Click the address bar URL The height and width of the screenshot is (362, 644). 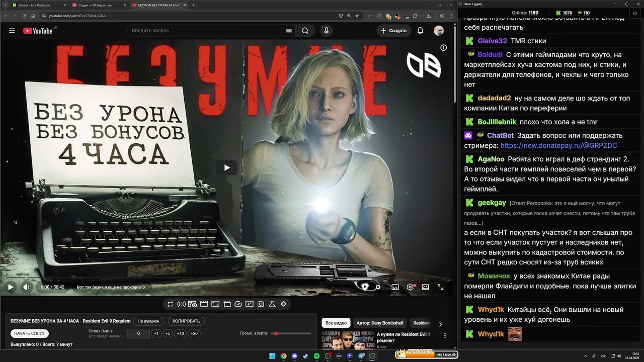77,16
